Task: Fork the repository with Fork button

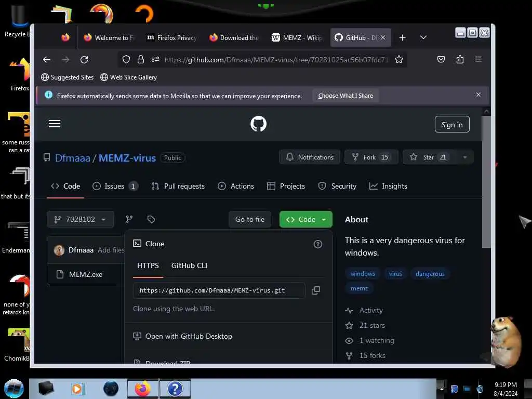Action: 371,157
